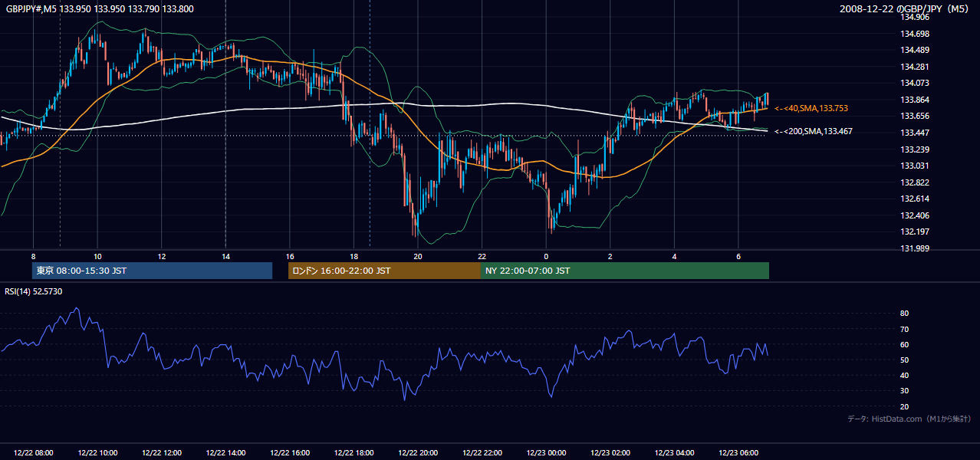Click the RSI(14) 52.5730 indicator label
This screenshot has width=980, height=460.
click(34, 291)
